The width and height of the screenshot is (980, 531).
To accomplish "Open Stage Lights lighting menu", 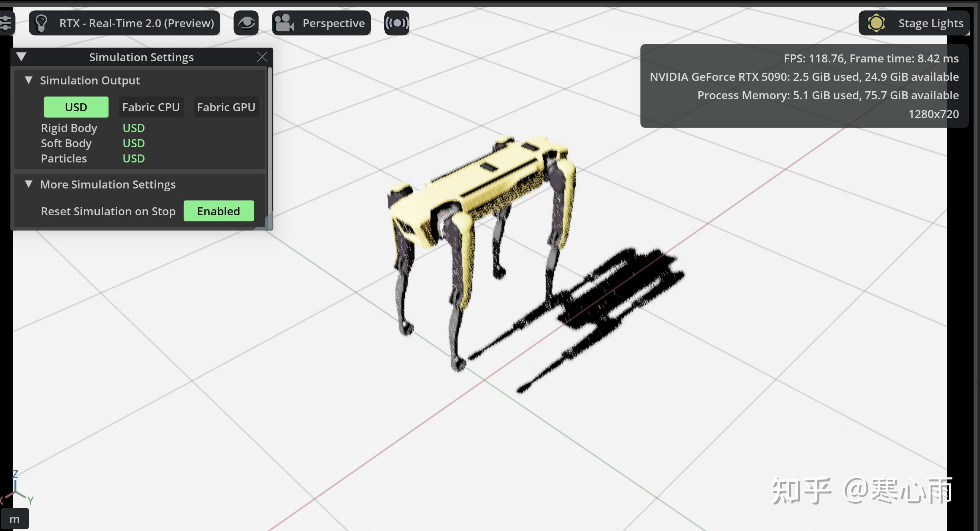I will coord(930,23).
